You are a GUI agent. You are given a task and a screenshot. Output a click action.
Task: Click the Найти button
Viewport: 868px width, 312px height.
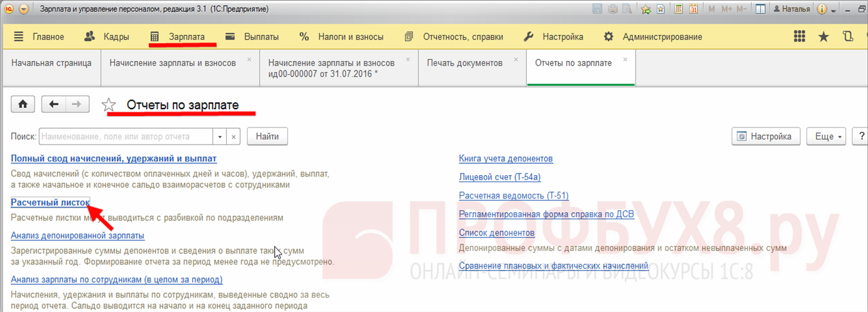pyautogui.click(x=267, y=136)
